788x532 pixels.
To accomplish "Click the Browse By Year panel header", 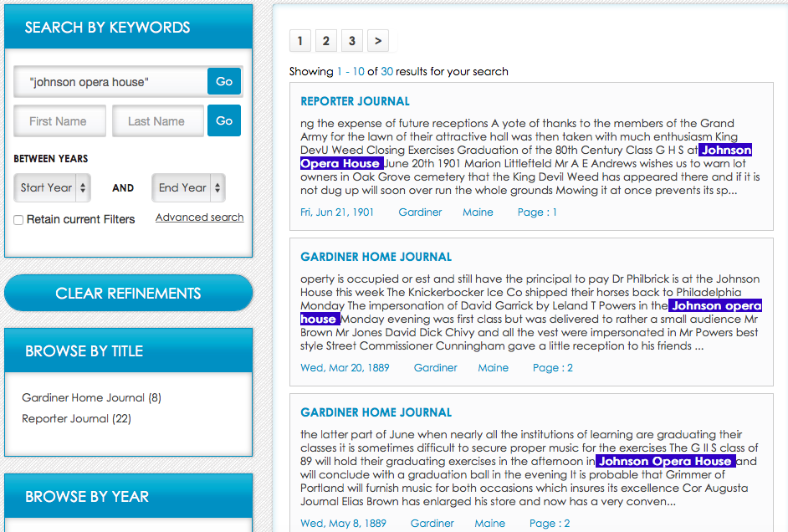I will point(128,496).
